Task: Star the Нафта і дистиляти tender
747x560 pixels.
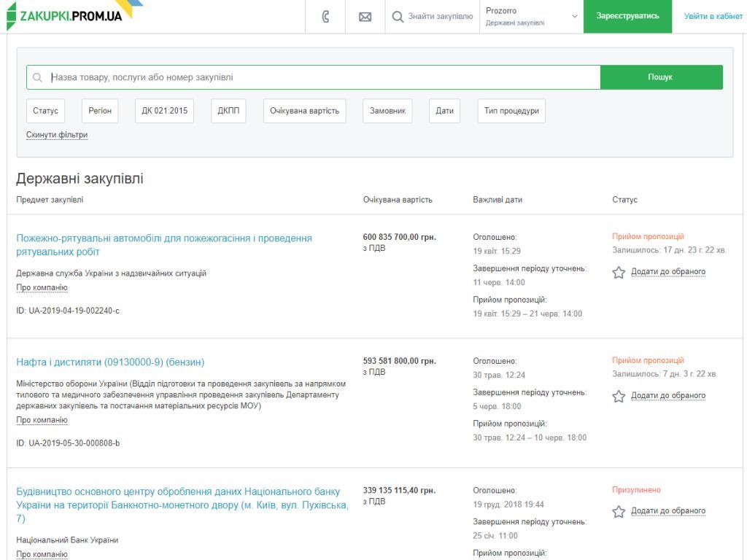Action: point(619,396)
